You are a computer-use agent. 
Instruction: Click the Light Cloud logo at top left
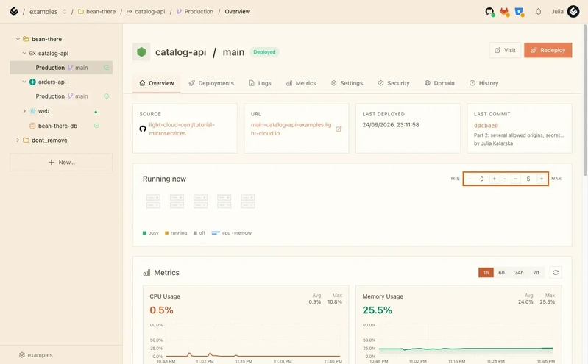[x=14, y=12]
